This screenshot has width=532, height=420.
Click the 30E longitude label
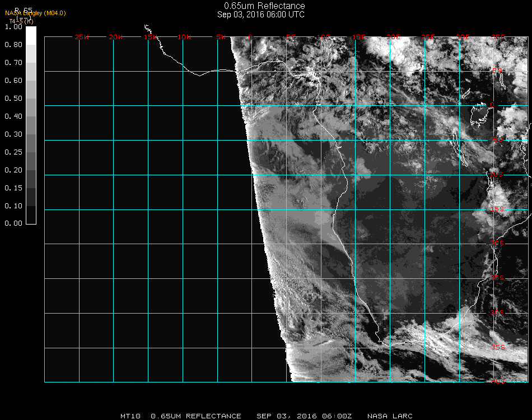[463, 37]
